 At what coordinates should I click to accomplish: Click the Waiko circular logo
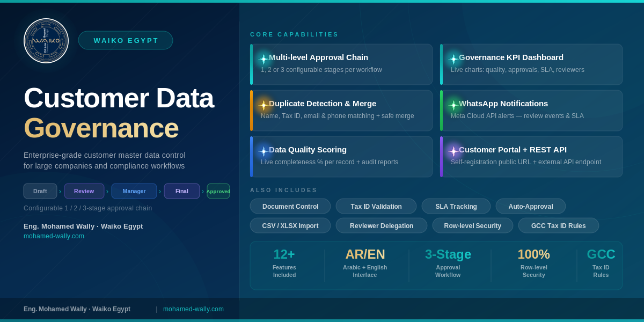click(x=46, y=41)
